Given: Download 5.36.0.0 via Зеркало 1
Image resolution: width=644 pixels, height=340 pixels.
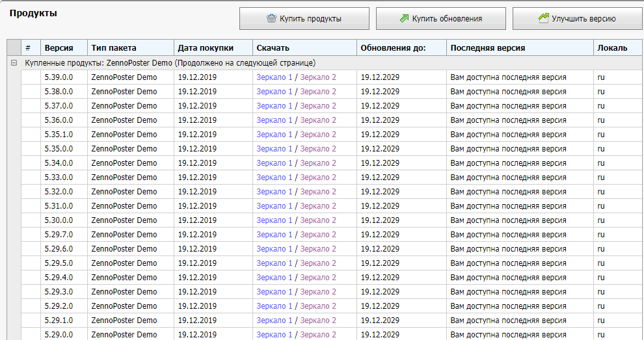Looking at the screenshot, I should click(275, 120).
